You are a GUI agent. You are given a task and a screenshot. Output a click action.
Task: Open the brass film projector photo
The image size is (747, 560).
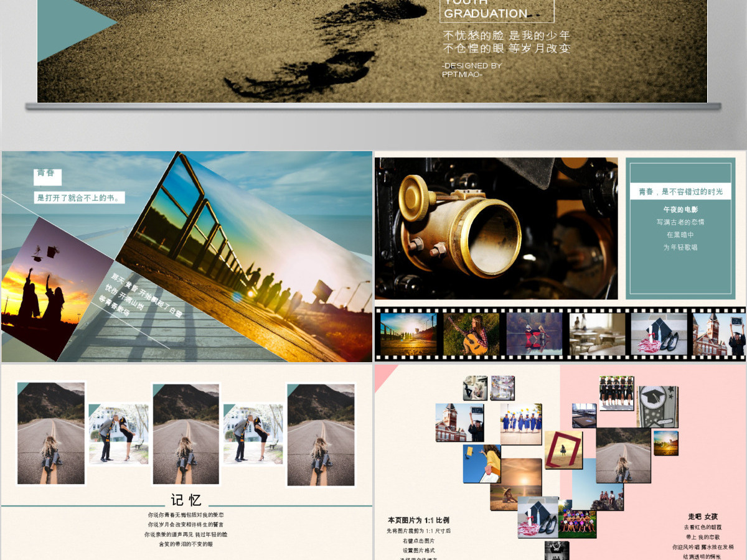(496, 228)
